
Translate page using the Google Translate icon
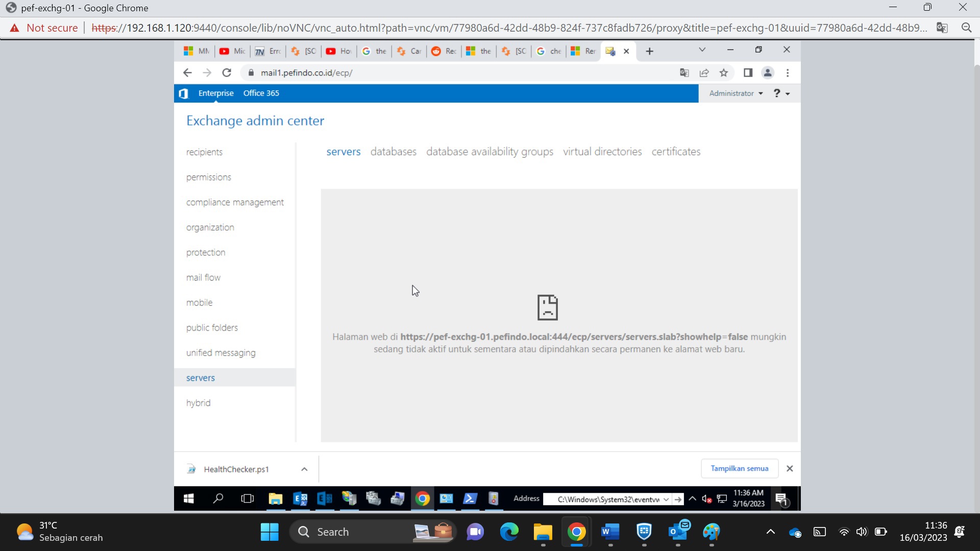pyautogui.click(x=684, y=73)
